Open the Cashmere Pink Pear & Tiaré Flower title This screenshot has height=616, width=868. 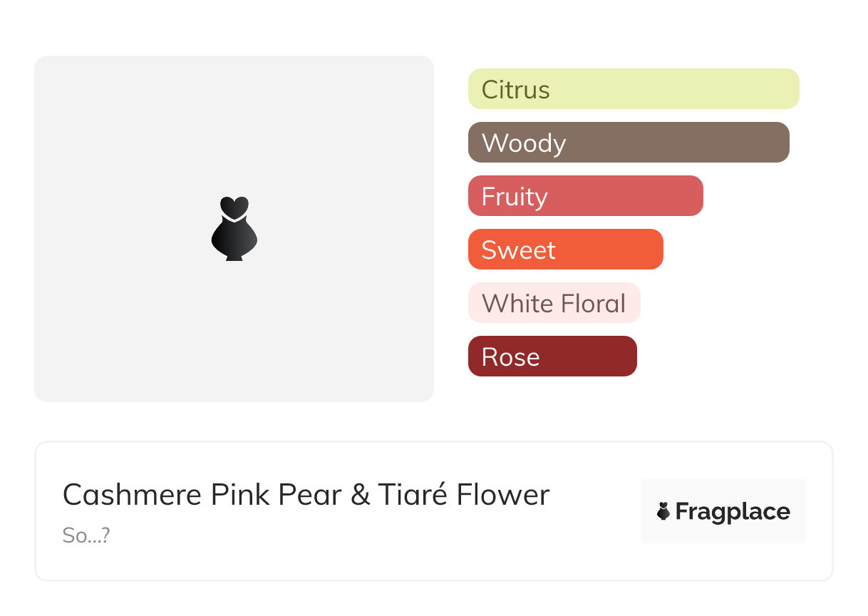(x=306, y=495)
